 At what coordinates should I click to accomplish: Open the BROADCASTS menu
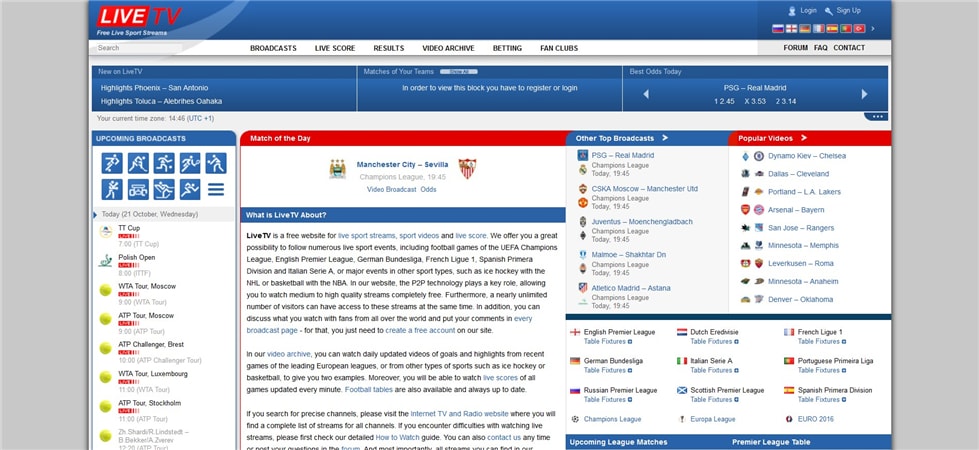pos(273,48)
